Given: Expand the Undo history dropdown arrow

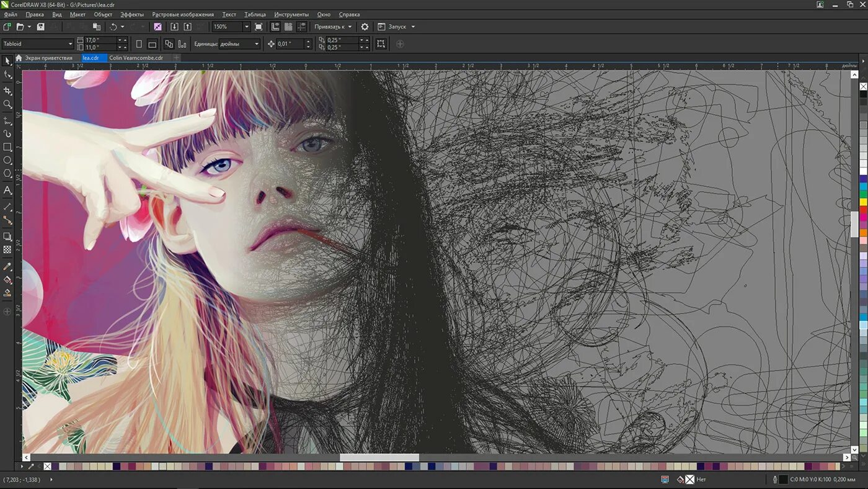Looking at the screenshot, I should pos(122,27).
